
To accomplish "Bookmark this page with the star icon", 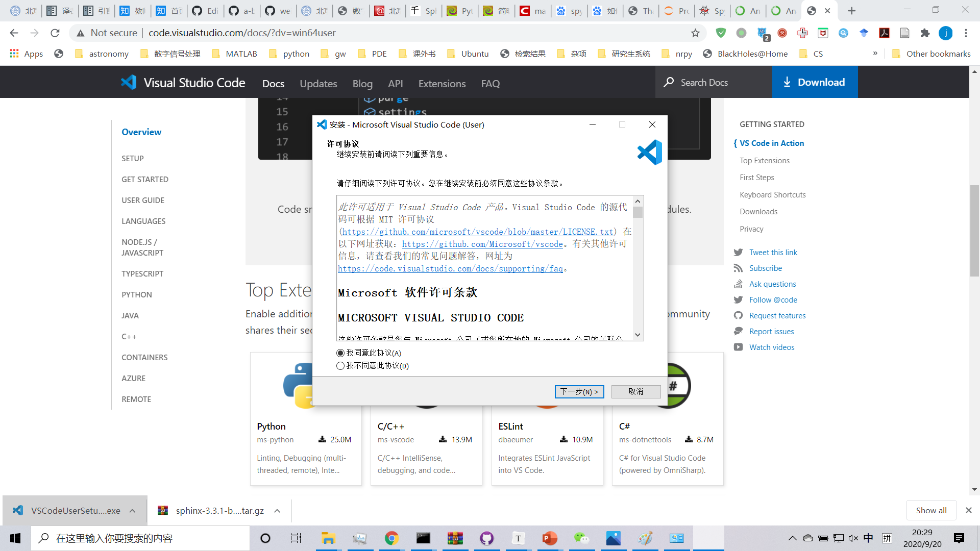I will [x=695, y=33].
